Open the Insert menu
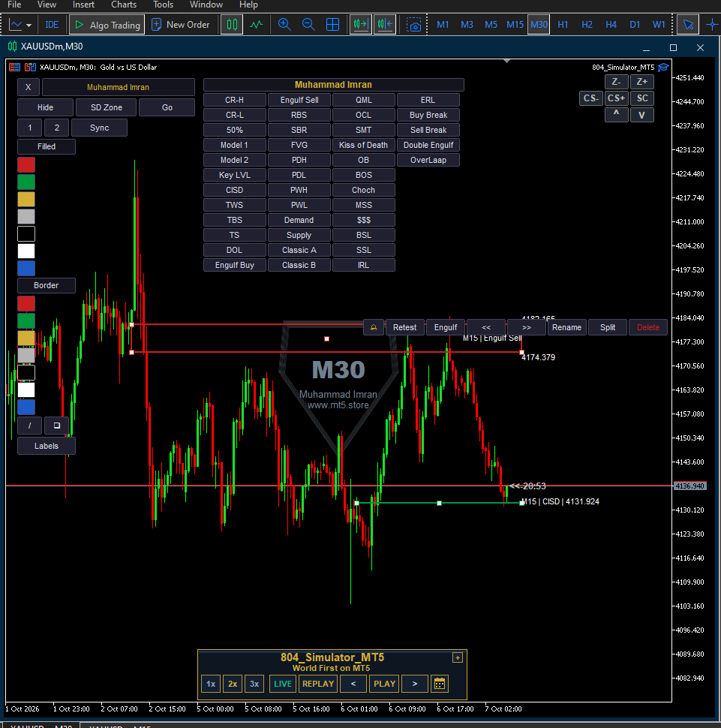721x728 pixels. click(83, 5)
